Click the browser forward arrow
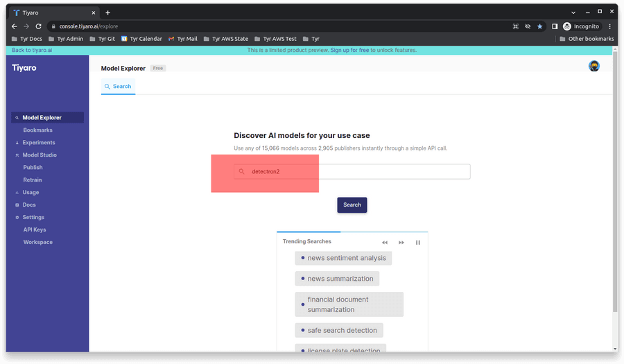The image size is (624, 364). coord(26,26)
